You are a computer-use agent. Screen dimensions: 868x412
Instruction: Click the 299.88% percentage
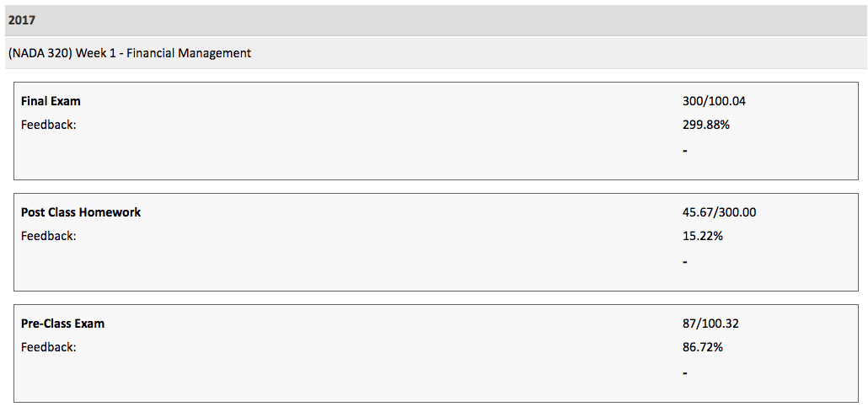pos(705,125)
